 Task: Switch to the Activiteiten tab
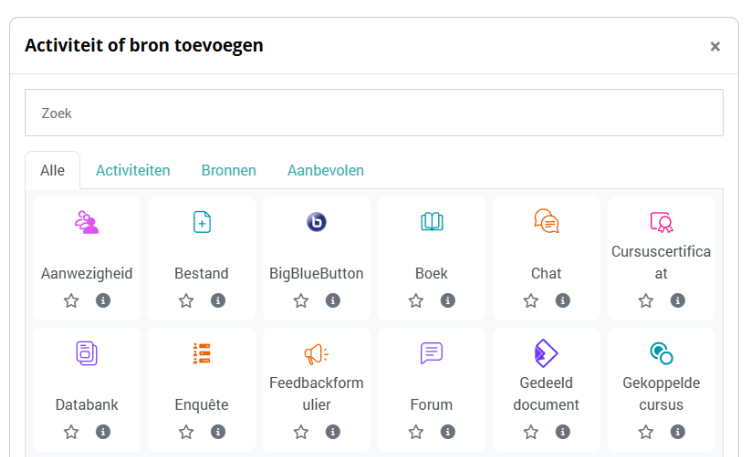click(133, 170)
